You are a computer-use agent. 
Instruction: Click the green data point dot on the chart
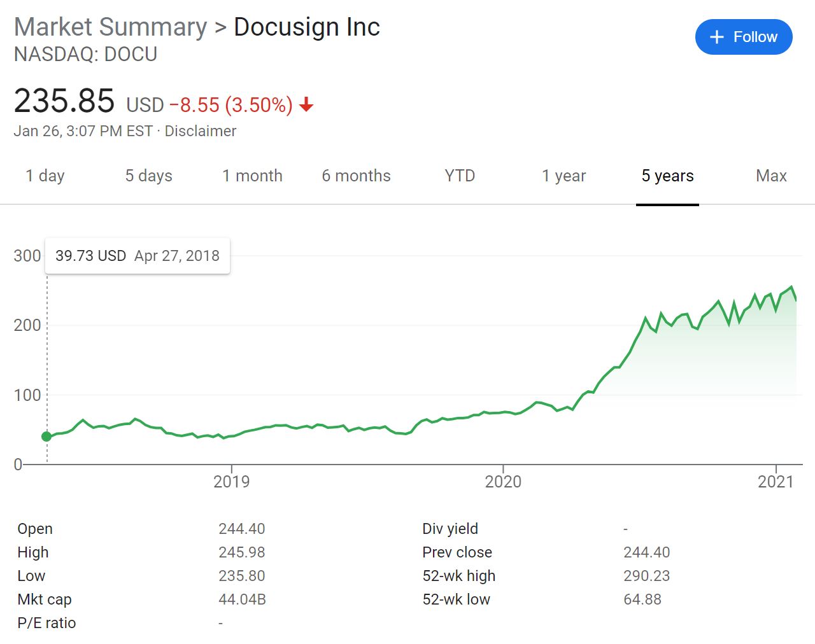click(x=46, y=437)
